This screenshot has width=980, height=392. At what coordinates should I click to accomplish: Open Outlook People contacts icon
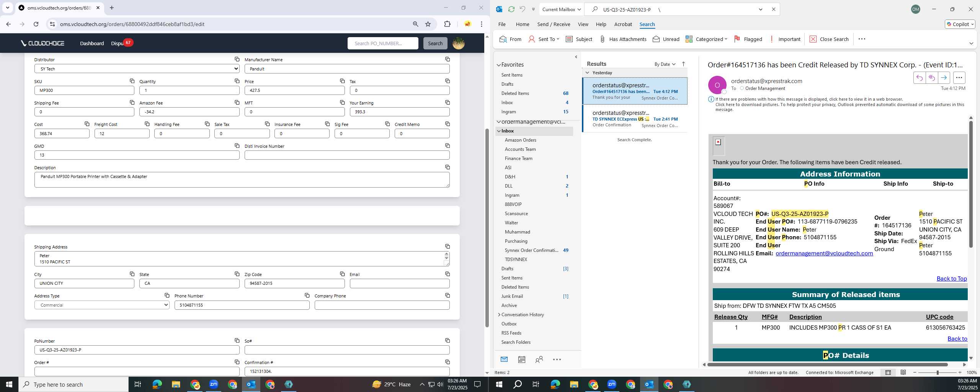point(539,359)
